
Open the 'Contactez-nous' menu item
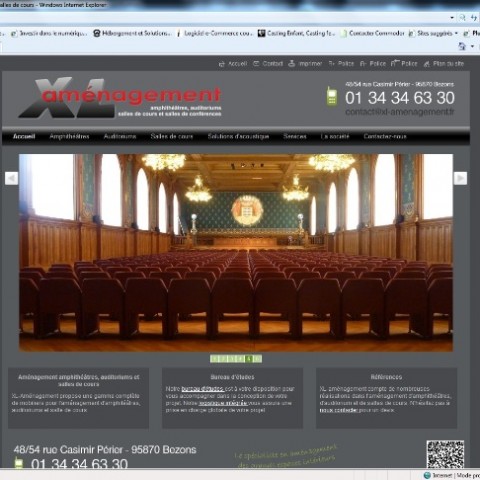pos(385,136)
